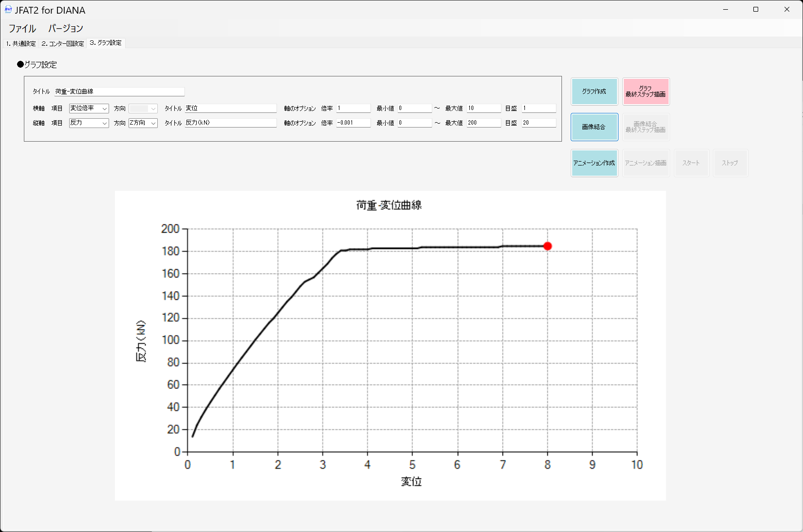Switch to the 2. コンター図設定 tab
This screenshot has height=532, width=803.
(x=63, y=43)
